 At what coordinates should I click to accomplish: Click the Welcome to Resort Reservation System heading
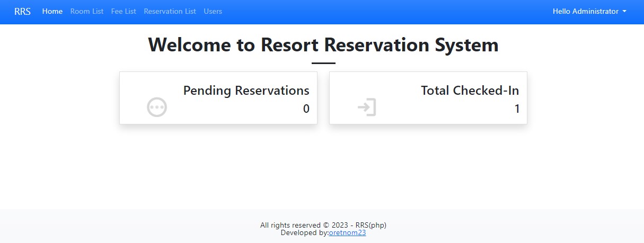323,45
